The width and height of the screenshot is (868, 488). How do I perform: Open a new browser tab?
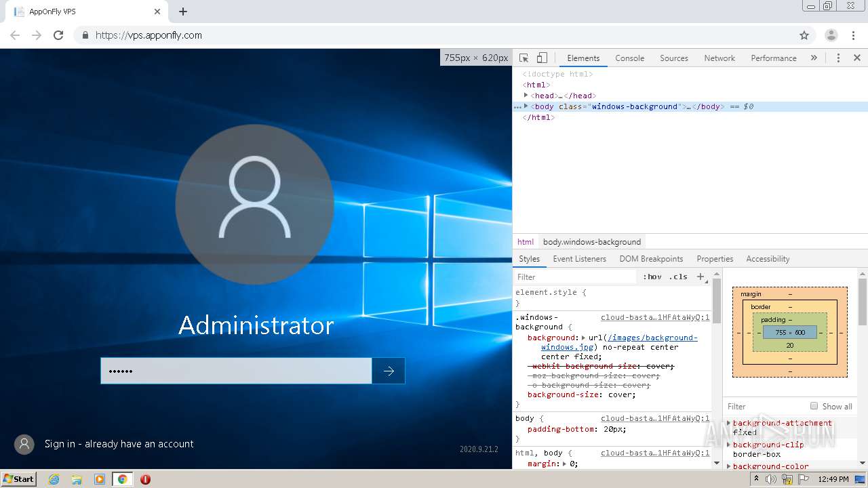[183, 12]
